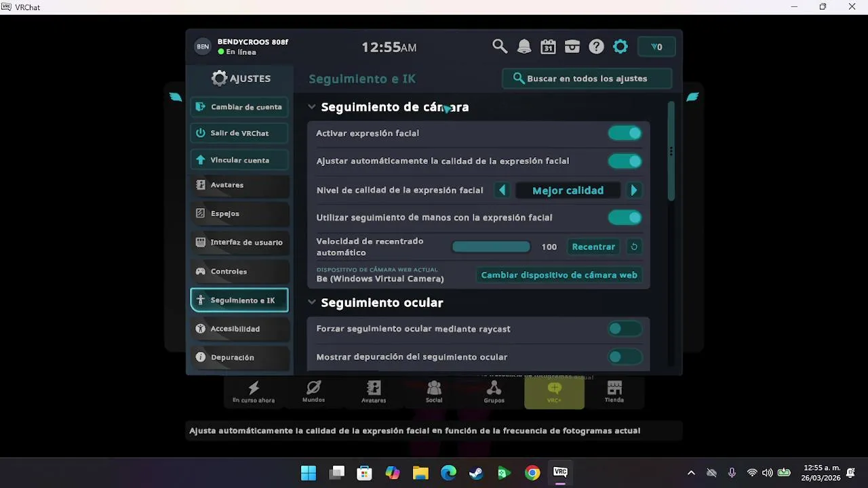
Task: Open the help question mark icon
Action: [596, 47]
